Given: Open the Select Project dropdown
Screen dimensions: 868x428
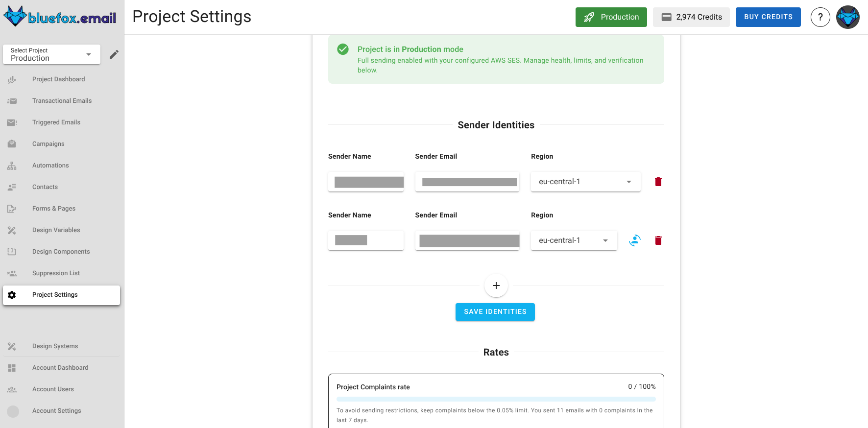Looking at the screenshot, I should pos(51,54).
